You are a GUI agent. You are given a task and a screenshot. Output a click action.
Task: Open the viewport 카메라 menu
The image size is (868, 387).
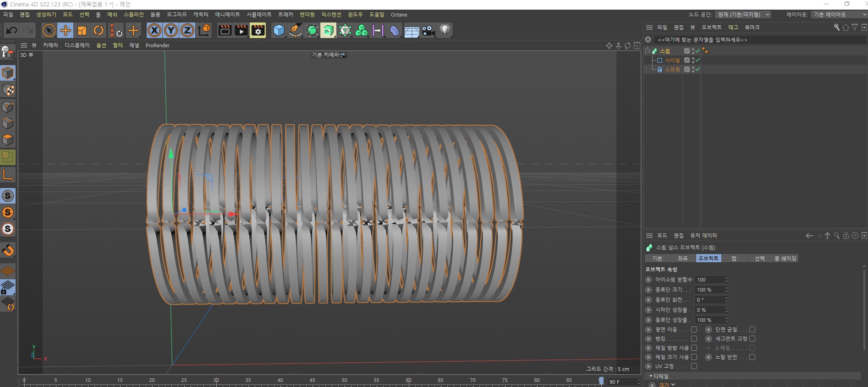coord(51,45)
